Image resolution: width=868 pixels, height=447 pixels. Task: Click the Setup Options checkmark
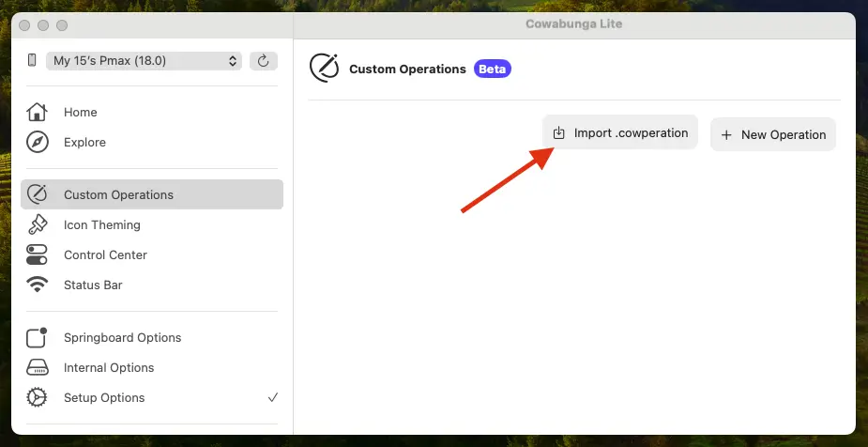point(273,397)
